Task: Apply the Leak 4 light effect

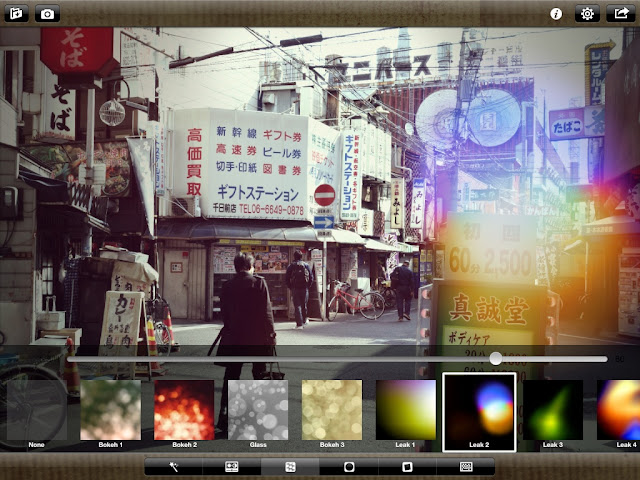Action: [618, 414]
